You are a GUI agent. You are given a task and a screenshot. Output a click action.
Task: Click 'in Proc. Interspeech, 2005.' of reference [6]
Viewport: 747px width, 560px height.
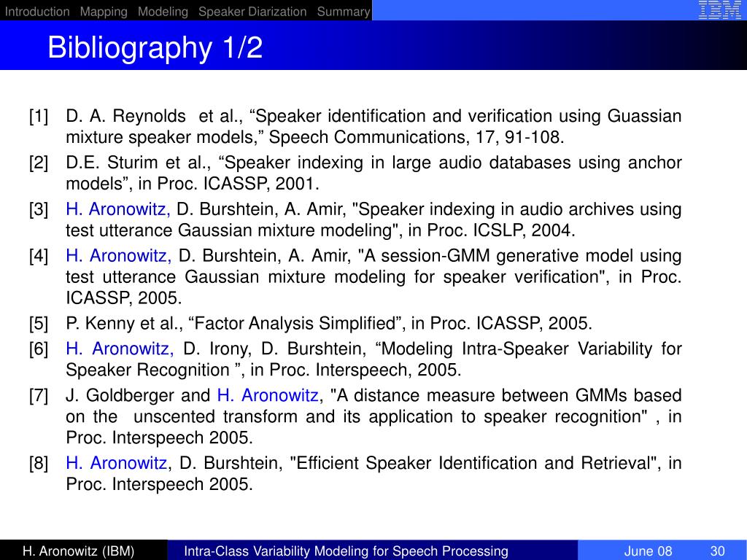pyautogui.click(x=356, y=370)
